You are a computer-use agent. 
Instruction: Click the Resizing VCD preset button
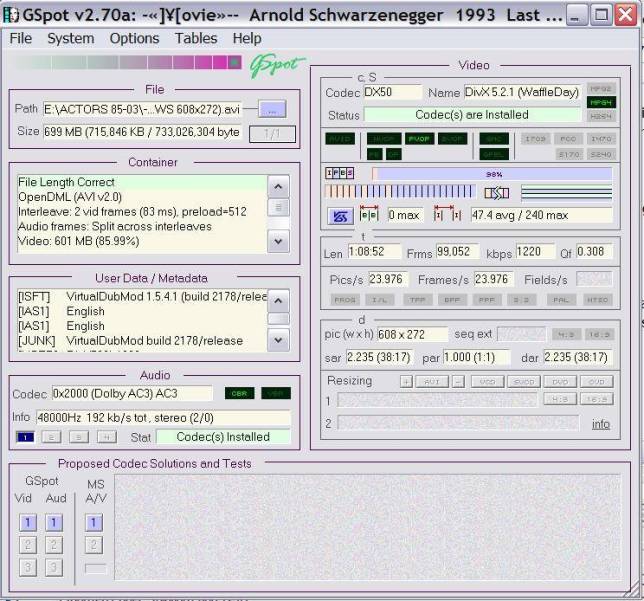[x=488, y=382]
